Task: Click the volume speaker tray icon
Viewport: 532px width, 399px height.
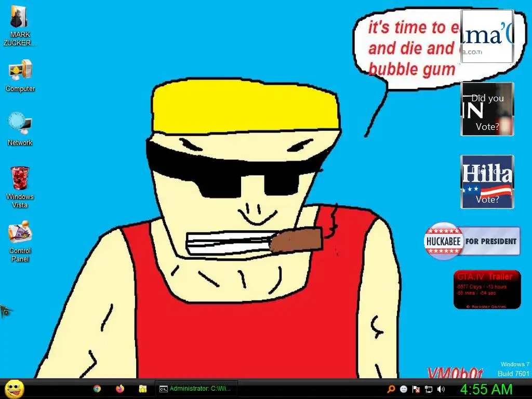Action: coord(441,389)
